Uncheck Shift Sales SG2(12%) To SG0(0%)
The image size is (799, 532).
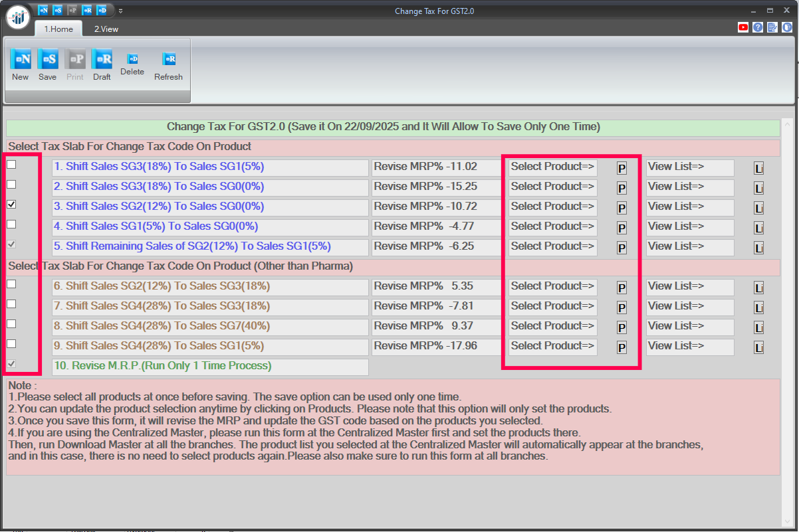11,205
